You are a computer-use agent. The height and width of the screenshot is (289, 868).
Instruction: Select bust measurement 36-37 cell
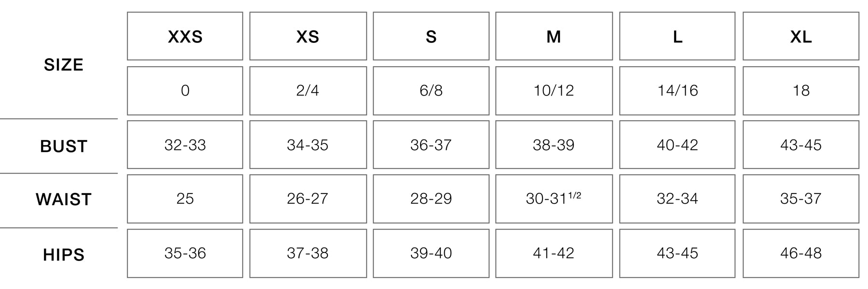tap(431, 145)
